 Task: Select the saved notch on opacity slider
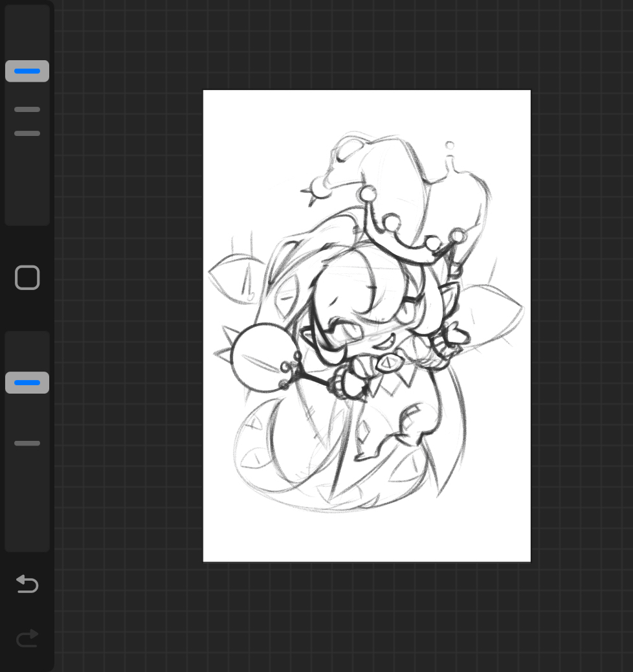pyautogui.click(x=27, y=443)
